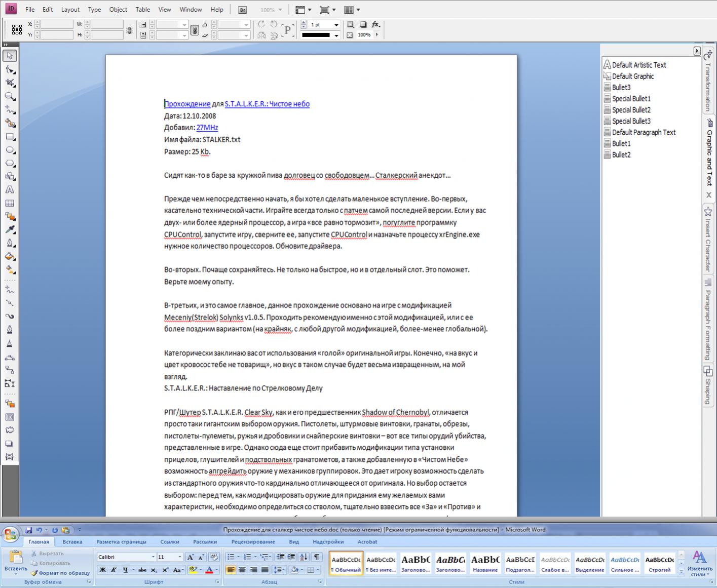
Task: Open the font size 11 dropdown
Action: coord(179,557)
